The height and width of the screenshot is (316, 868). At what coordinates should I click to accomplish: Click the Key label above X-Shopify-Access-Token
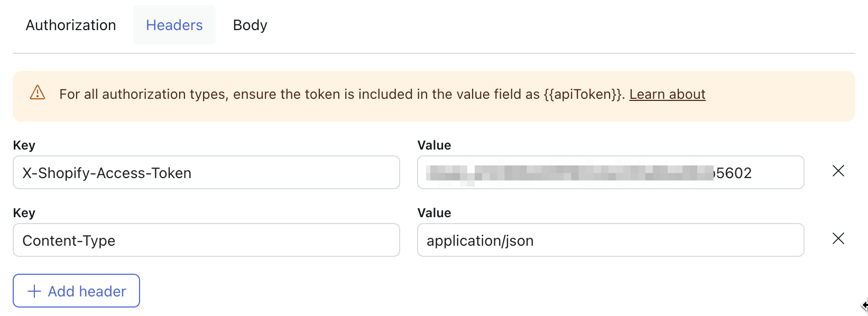point(24,145)
